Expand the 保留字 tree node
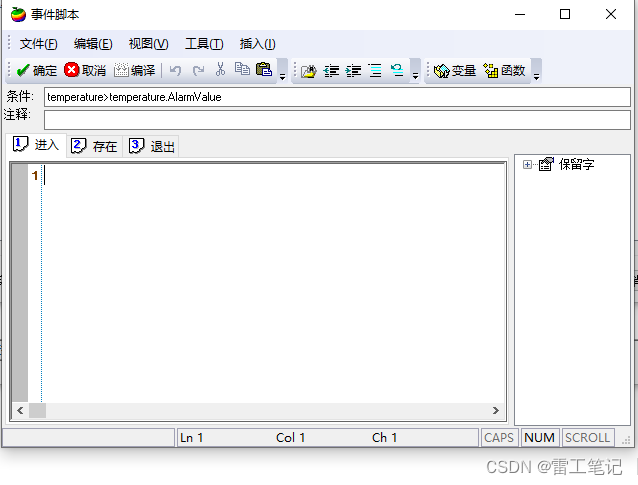 pyautogui.click(x=527, y=164)
